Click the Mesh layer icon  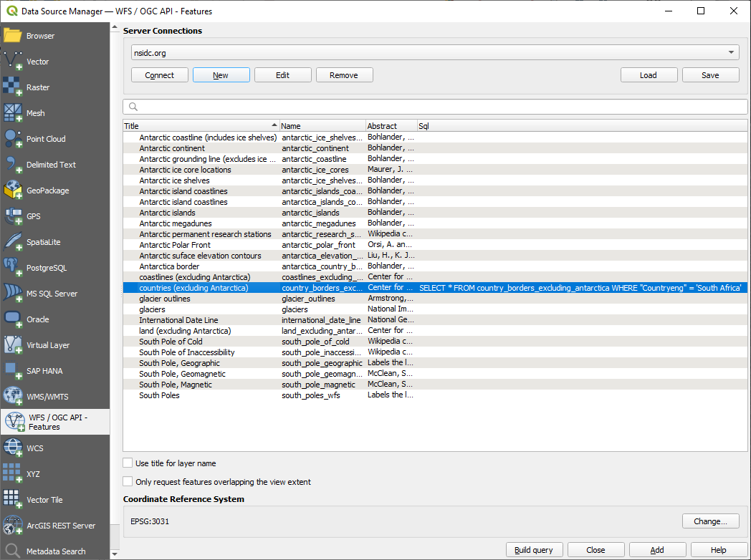coord(13,113)
